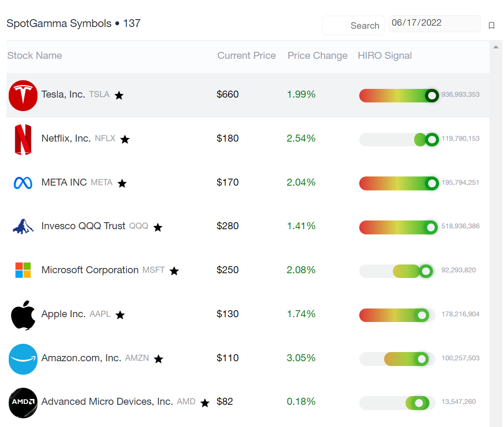504x427 pixels.
Task: Click the Invesco QQQ mountain logo
Action: click(23, 227)
